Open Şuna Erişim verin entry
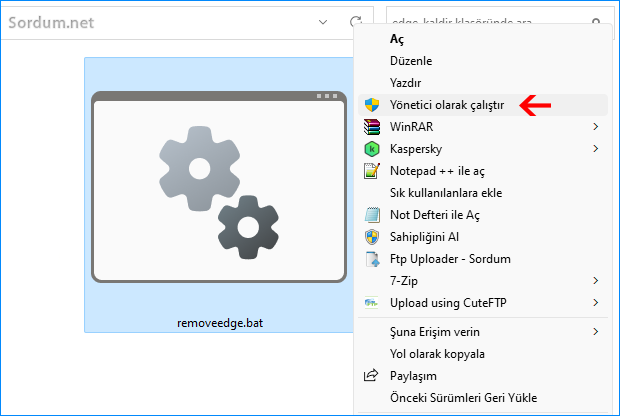 click(x=482, y=332)
